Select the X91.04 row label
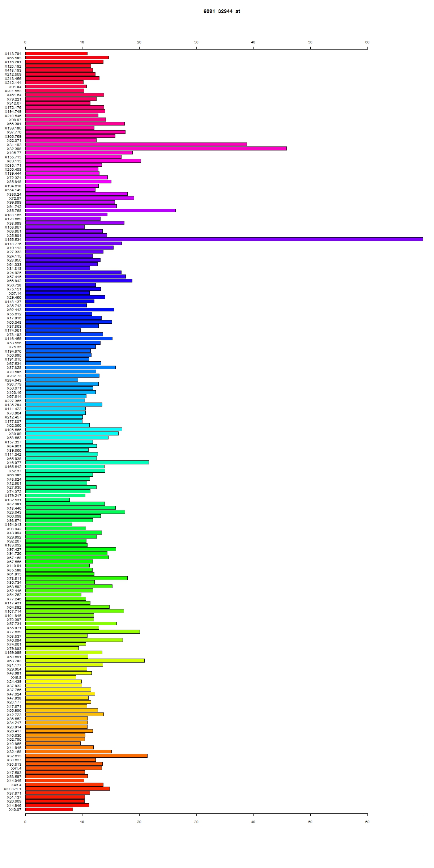The image size is (434, 868). (15, 87)
